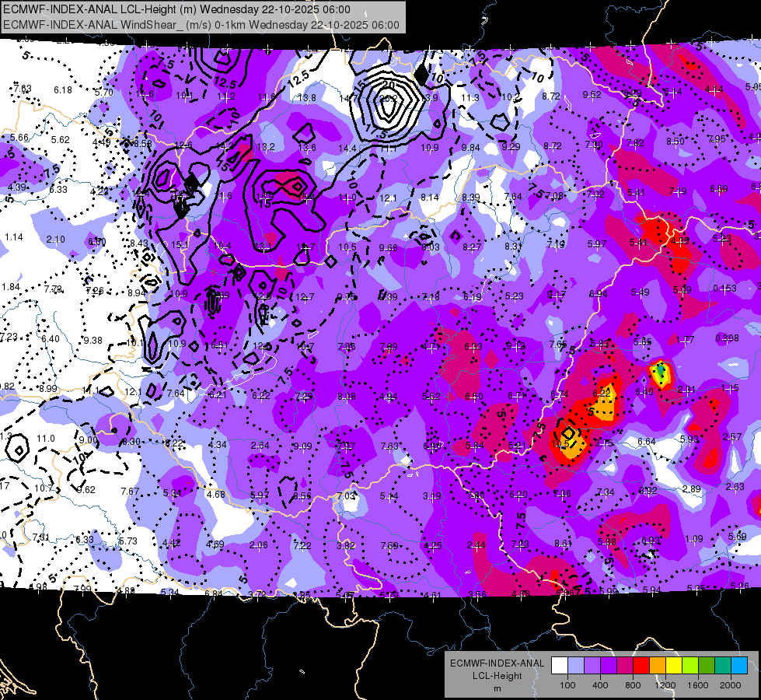Click legend label "100"

tap(567, 685)
